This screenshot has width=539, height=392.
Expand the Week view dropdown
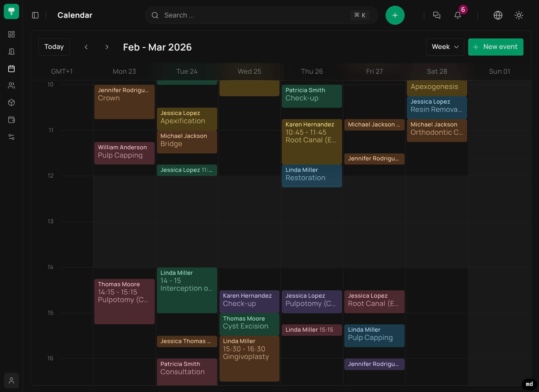445,47
